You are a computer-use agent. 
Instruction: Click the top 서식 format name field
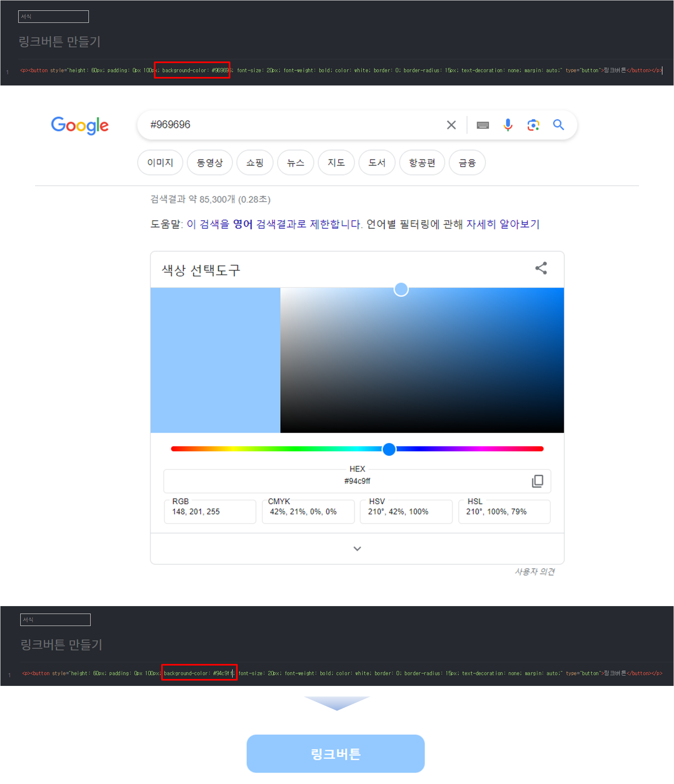(53, 17)
